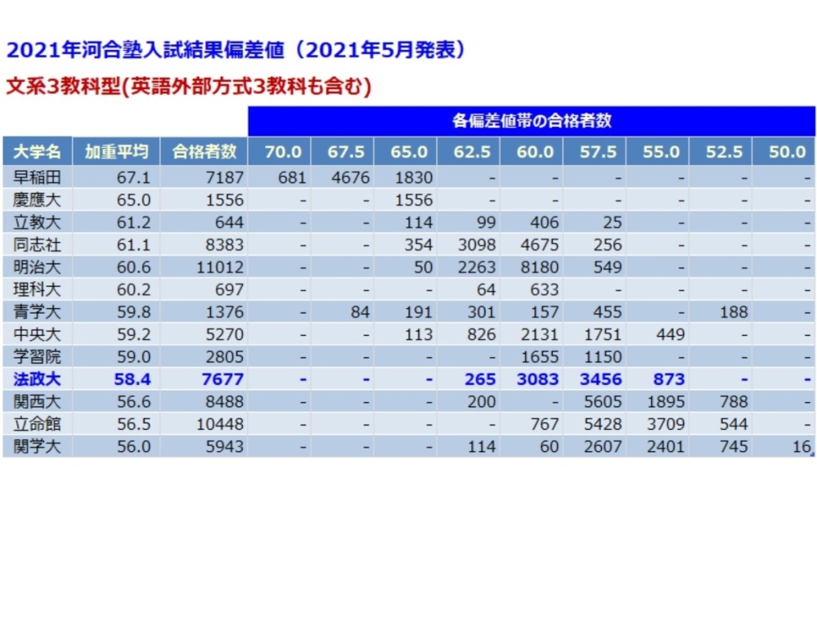Click the 67.5 column header

coord(344,151)
